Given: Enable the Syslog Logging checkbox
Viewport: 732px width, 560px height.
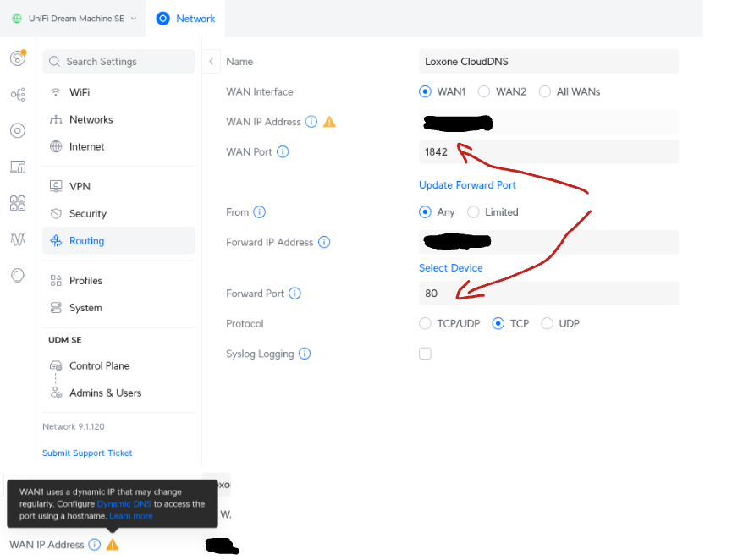Looking at the screenshot, I should [425, 354].
